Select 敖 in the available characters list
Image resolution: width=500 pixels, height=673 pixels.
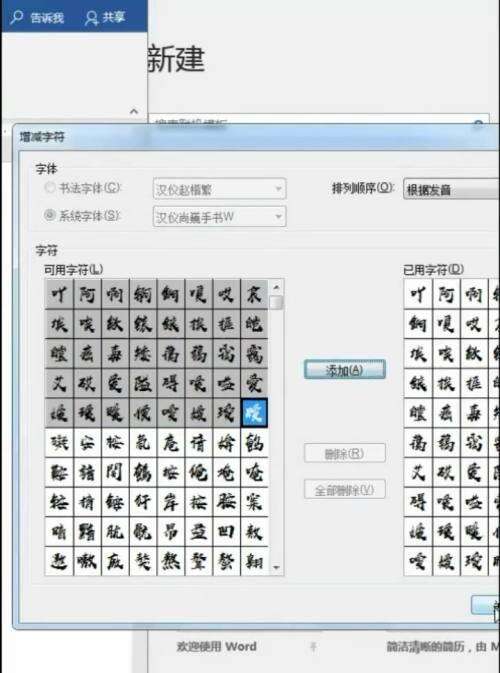coord(254,531)
